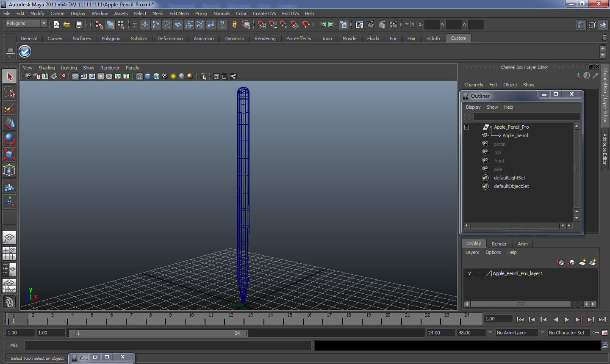Click the custom shelf checkmark icon
The width and height of the screenshot is (610, 364).
point(25,52)
